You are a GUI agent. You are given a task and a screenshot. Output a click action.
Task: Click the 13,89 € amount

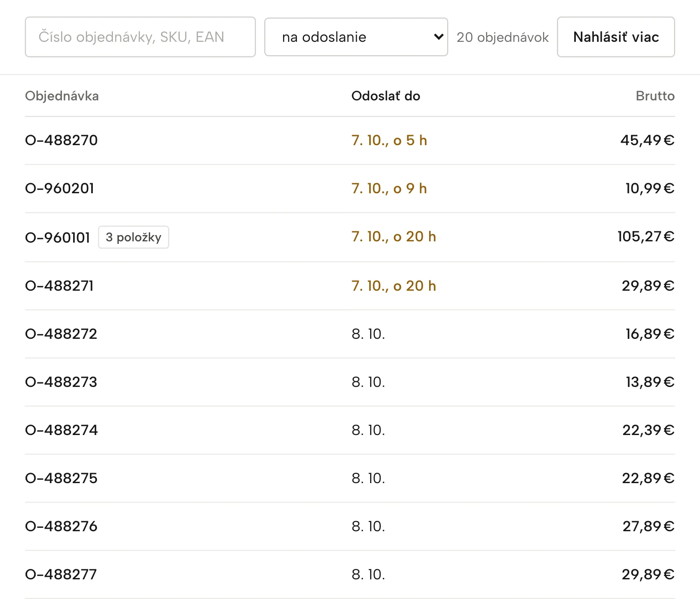click(650, 382)
